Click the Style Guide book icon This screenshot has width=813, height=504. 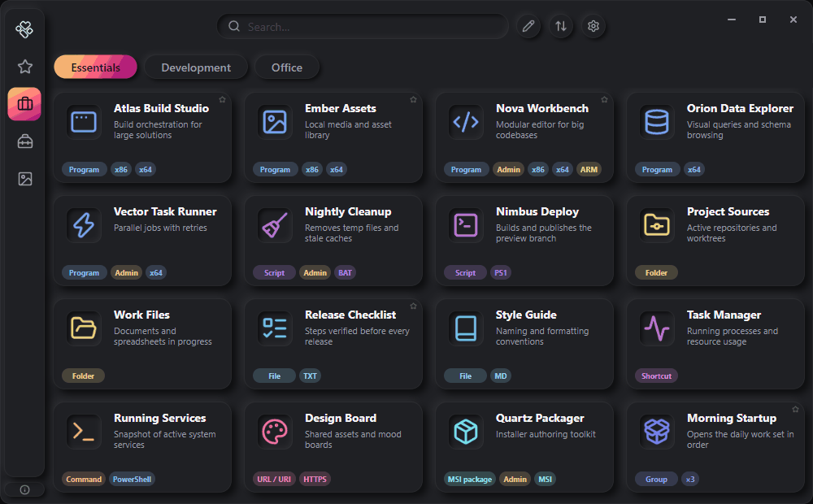pyautogui.click(x=466, y=328)
